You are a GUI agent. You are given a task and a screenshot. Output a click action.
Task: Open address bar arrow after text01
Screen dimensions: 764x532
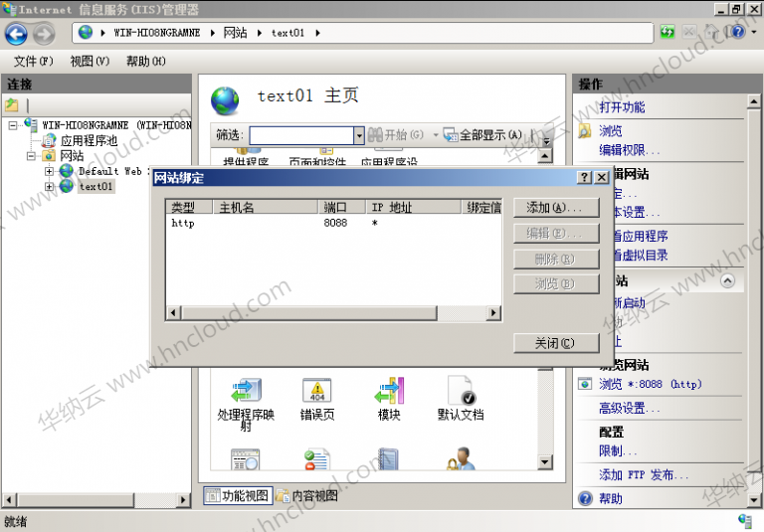(317, 33)
